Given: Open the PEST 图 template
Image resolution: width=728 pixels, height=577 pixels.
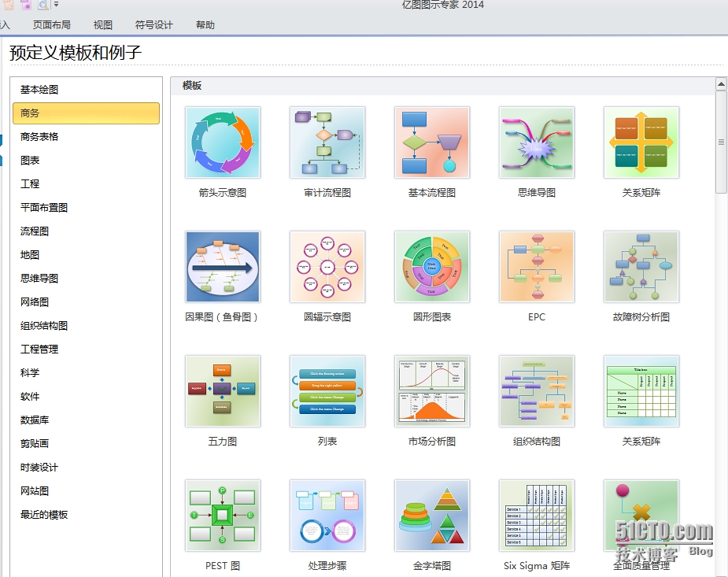Looking at the screenshot, I should (223, 516).
